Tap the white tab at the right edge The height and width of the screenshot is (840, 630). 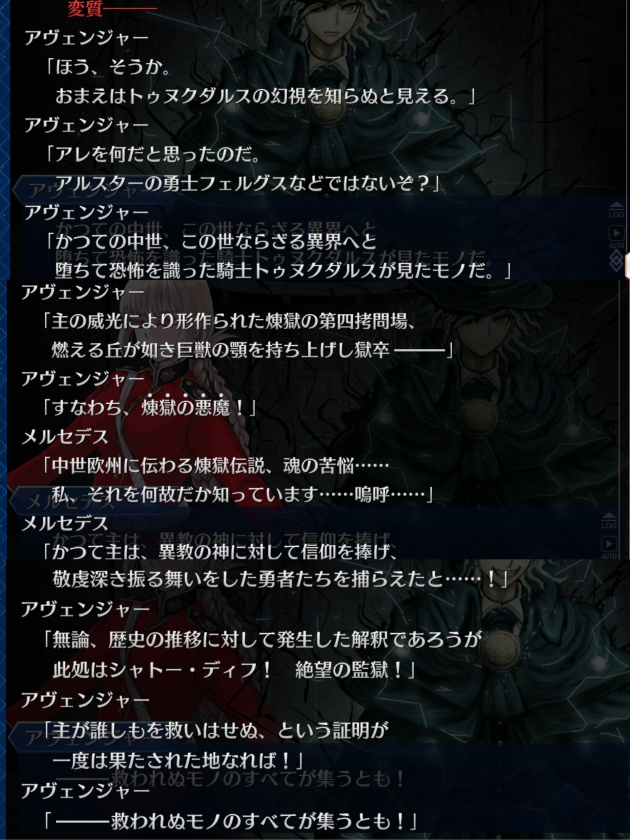[x=627, y=265]
